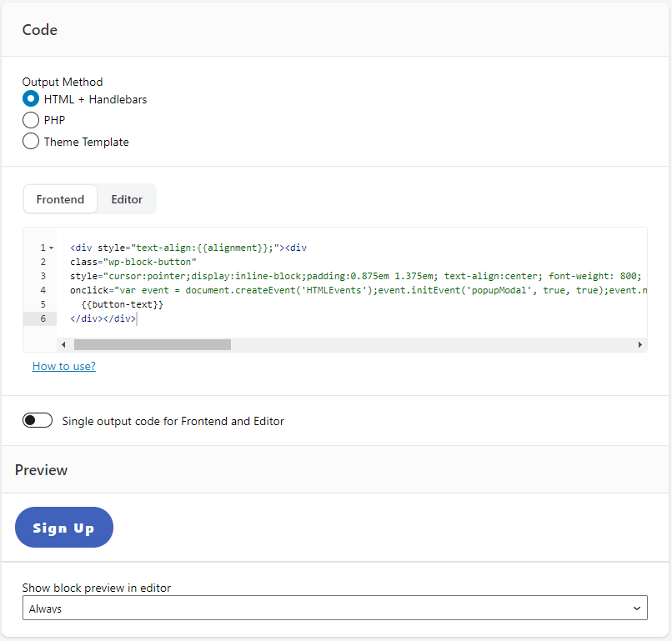Choose Theme Template output method

[30, 142]
